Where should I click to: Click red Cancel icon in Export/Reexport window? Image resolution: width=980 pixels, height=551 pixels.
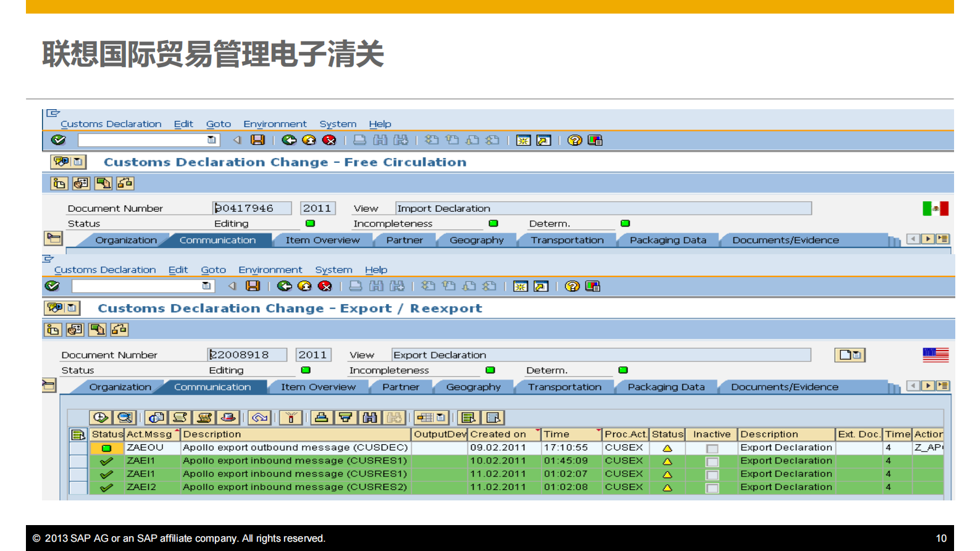pos(325,286)
